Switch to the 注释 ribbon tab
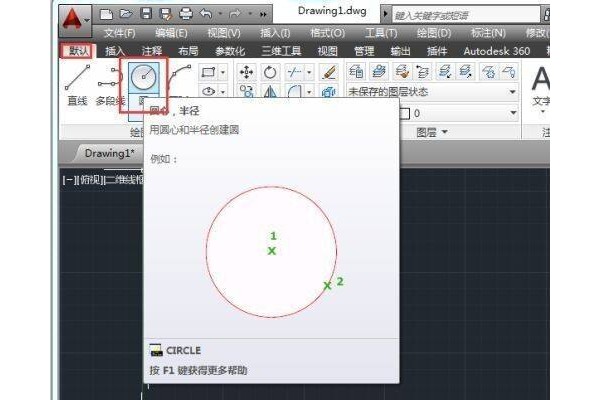Image resolution: width=600 pixels, height=400 pixels. tap(152, 51)
